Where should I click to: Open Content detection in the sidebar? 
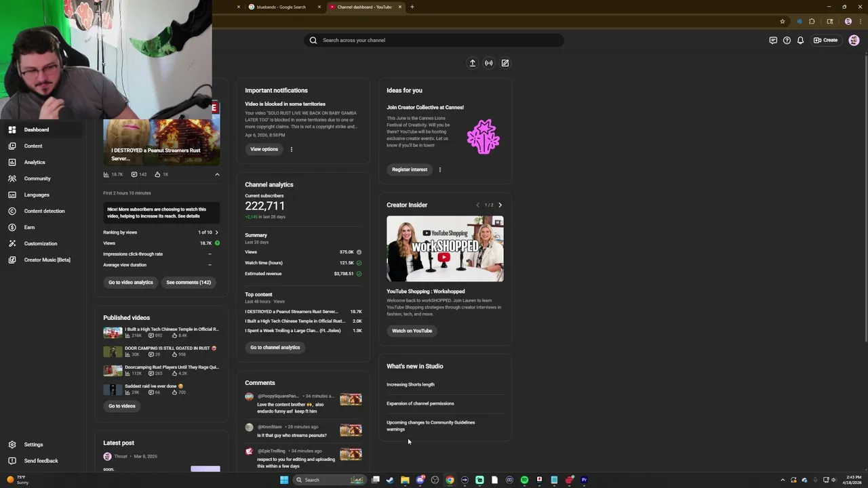(x=44, y=211)
